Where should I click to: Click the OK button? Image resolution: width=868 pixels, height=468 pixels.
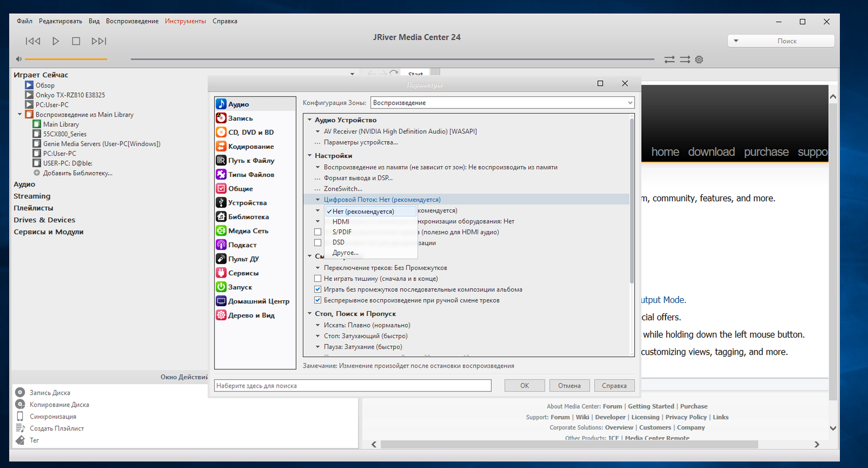525,385
